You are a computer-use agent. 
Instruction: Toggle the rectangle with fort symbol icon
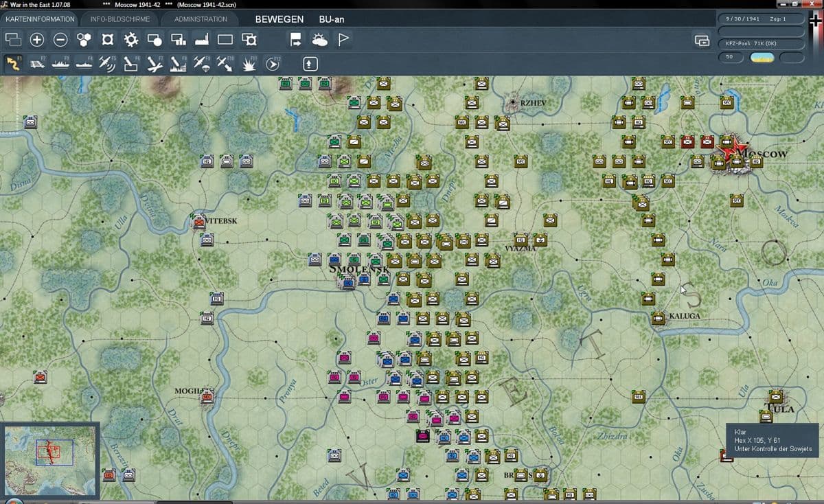click(x=249, y=40)
